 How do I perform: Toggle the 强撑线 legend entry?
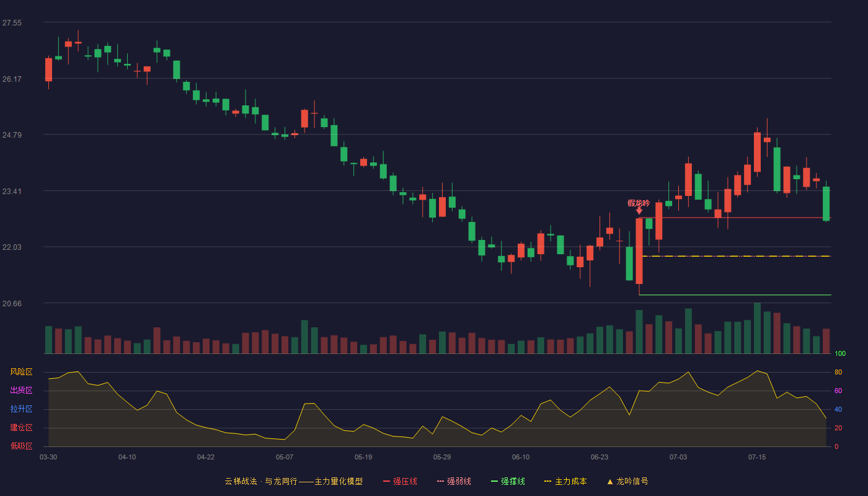pyautogui.click(x=508, y=481)
